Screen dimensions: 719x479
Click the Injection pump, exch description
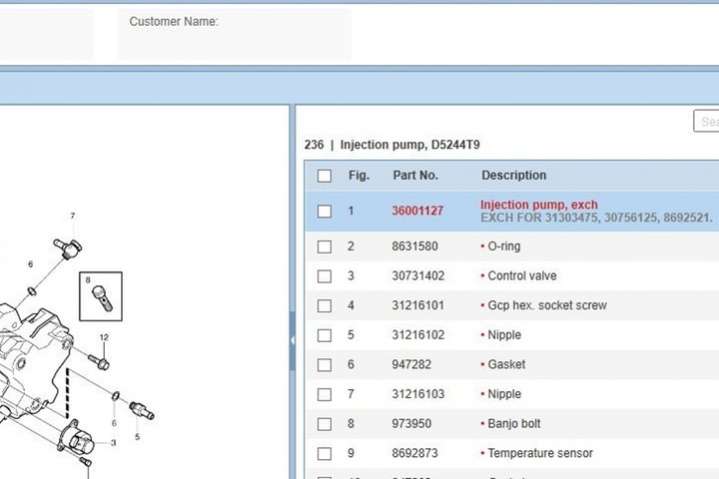[x=539, y=204]
